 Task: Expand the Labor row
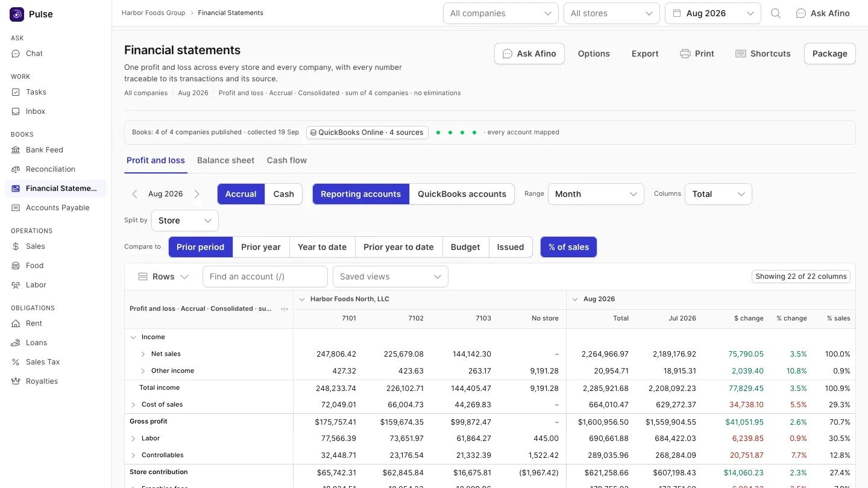(x=133, y=439)
